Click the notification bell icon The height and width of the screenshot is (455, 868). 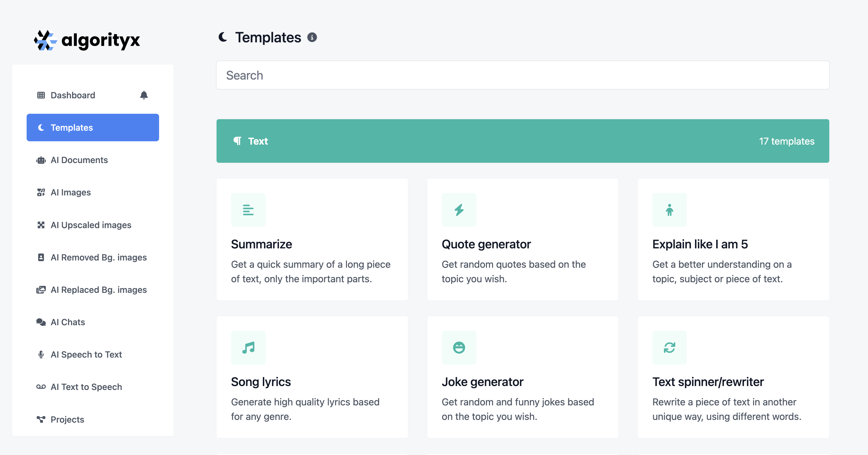[x=144, y=95]
